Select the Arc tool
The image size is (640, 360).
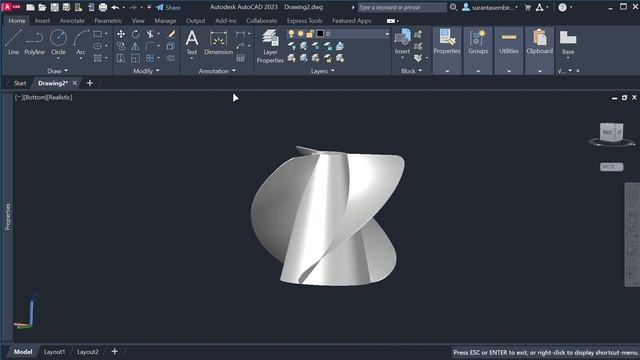click(81, 42)
